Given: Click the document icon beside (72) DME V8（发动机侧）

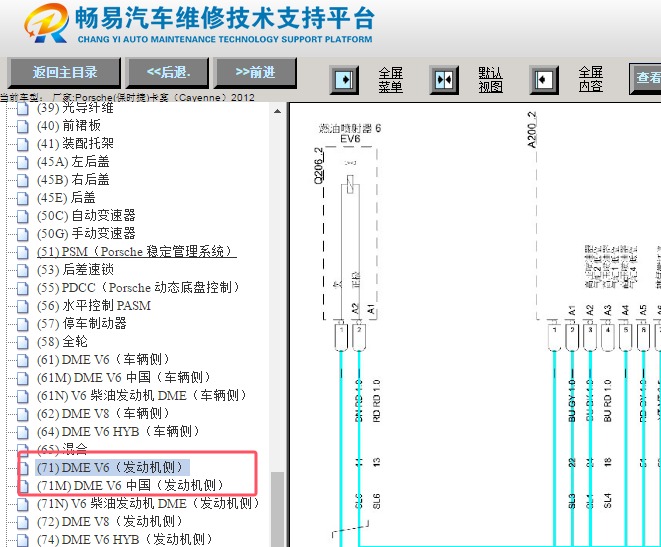Looking at the screenshot, I should (x=23, y=522).
